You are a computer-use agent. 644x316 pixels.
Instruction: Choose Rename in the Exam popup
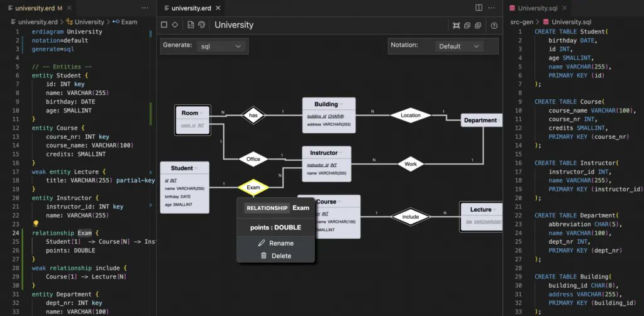pos(276,243)
